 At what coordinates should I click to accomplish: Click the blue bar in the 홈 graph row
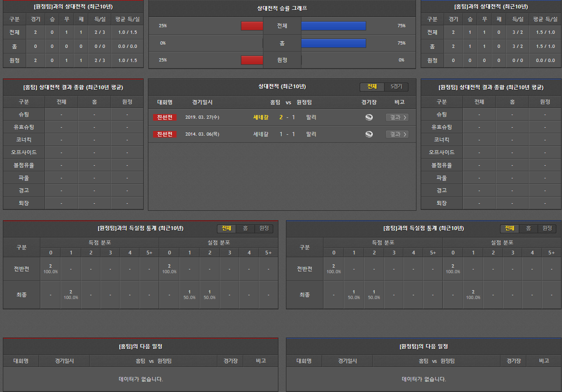click(x=333, y=43)
